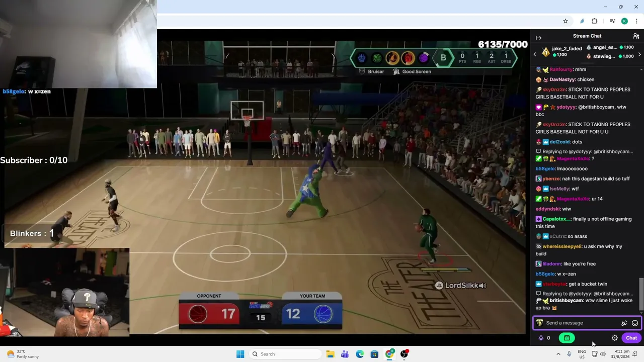The image size is (644, 362).
Task: Open the Bits balance showing 0
Action: coord(544,338)
